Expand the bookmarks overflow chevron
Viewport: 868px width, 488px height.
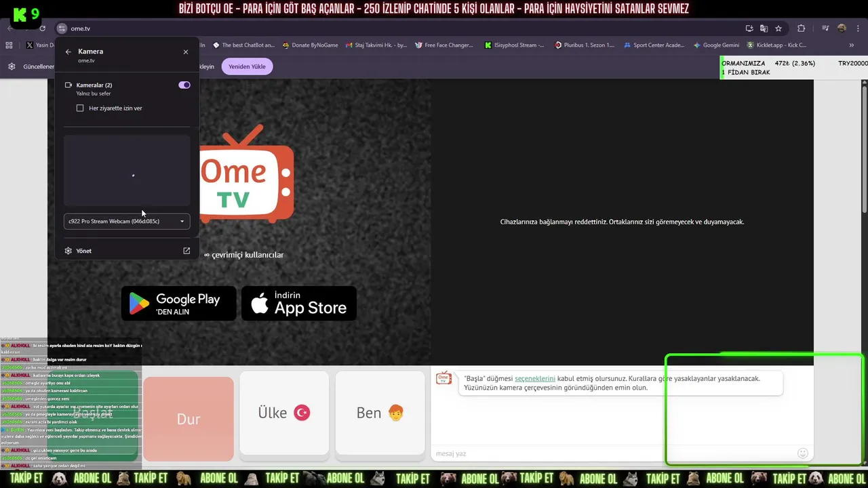(x=852, y=45)
